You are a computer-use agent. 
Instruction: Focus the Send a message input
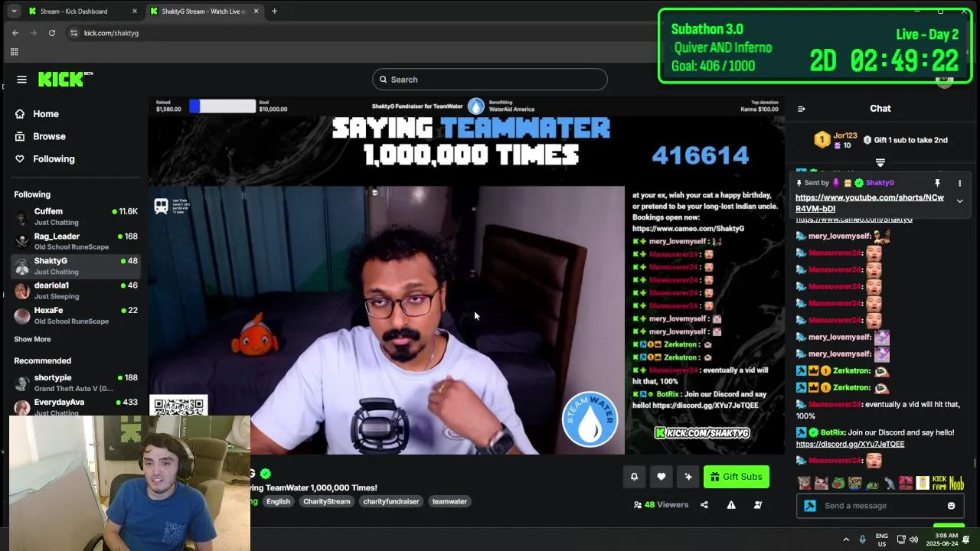[x=880, y=506]
